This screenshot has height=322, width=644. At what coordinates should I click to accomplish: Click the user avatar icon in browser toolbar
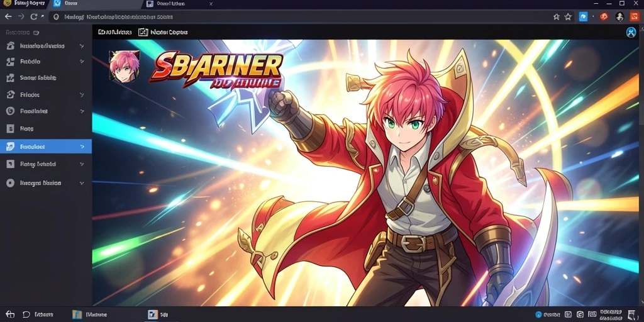619,17
